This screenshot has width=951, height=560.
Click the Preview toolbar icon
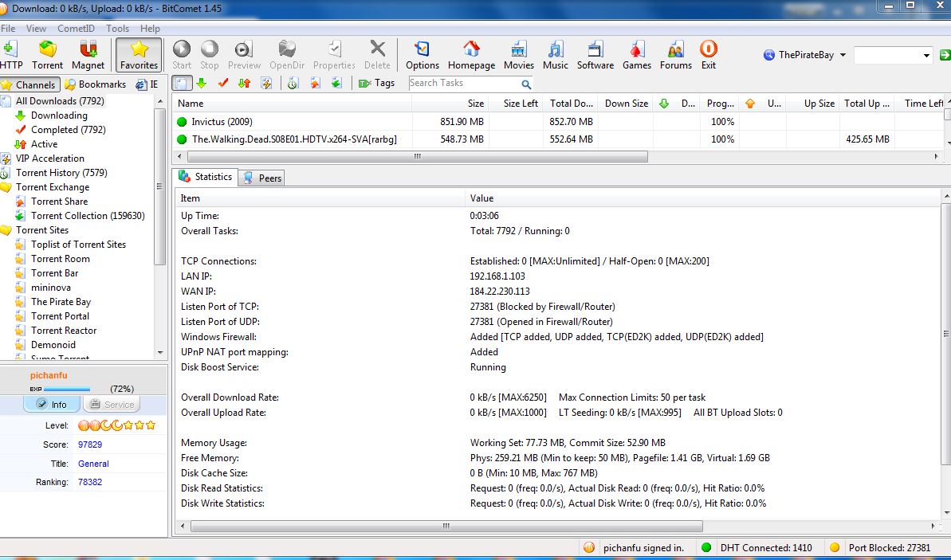click(x=244, y=54)
